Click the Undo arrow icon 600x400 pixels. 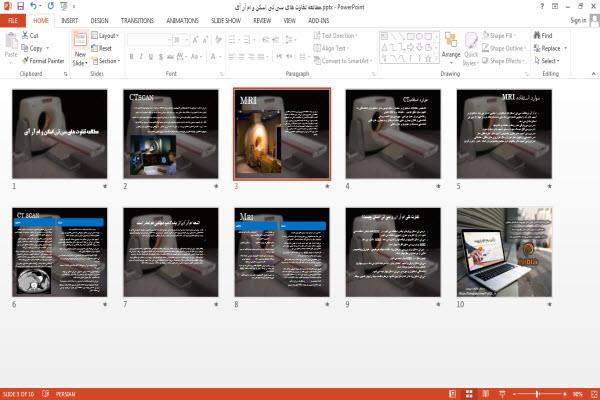[33, 6]
